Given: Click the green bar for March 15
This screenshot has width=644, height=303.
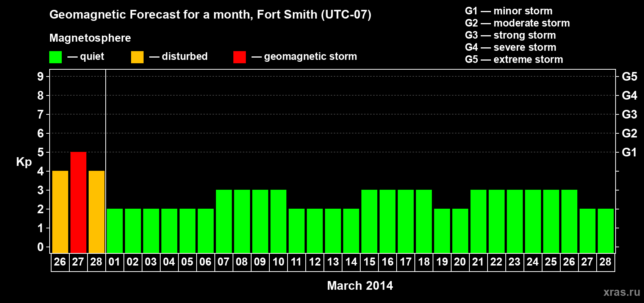Looking at the screenshot, I should click(369, 222).
